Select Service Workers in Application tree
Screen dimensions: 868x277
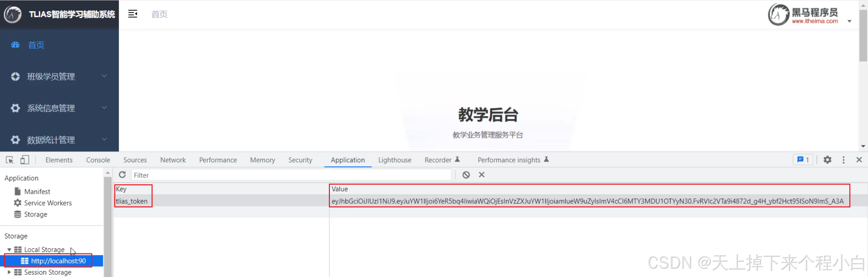[48, 203]
